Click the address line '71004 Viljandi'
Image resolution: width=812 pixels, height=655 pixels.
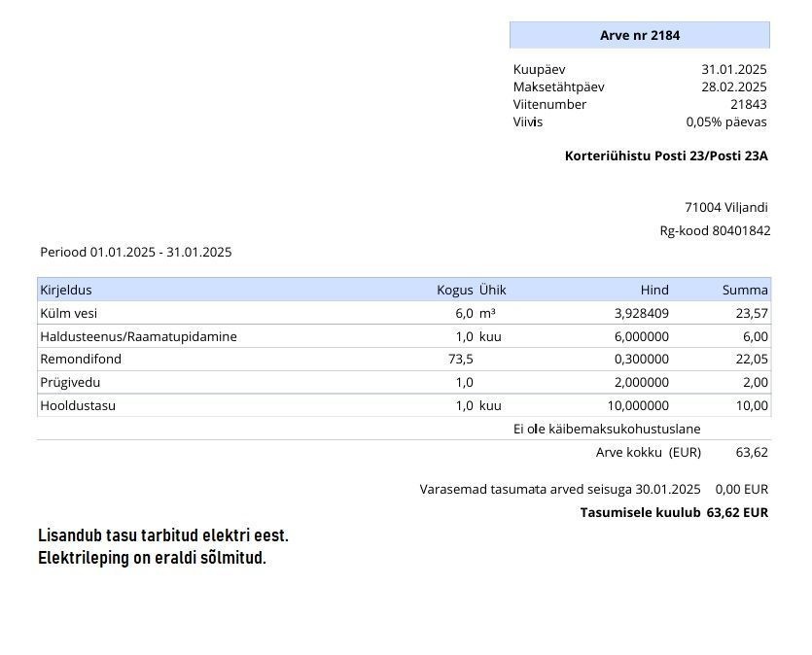[x=725, y=207]
